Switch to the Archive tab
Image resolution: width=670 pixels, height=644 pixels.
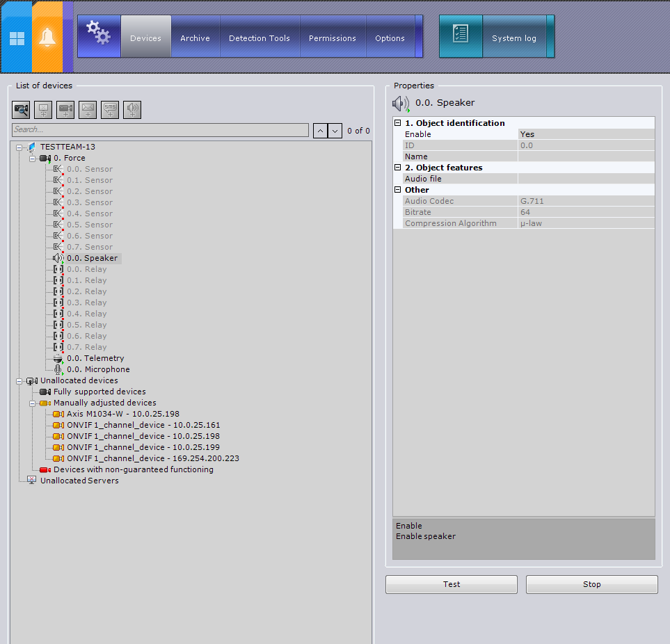click(195, 38)
